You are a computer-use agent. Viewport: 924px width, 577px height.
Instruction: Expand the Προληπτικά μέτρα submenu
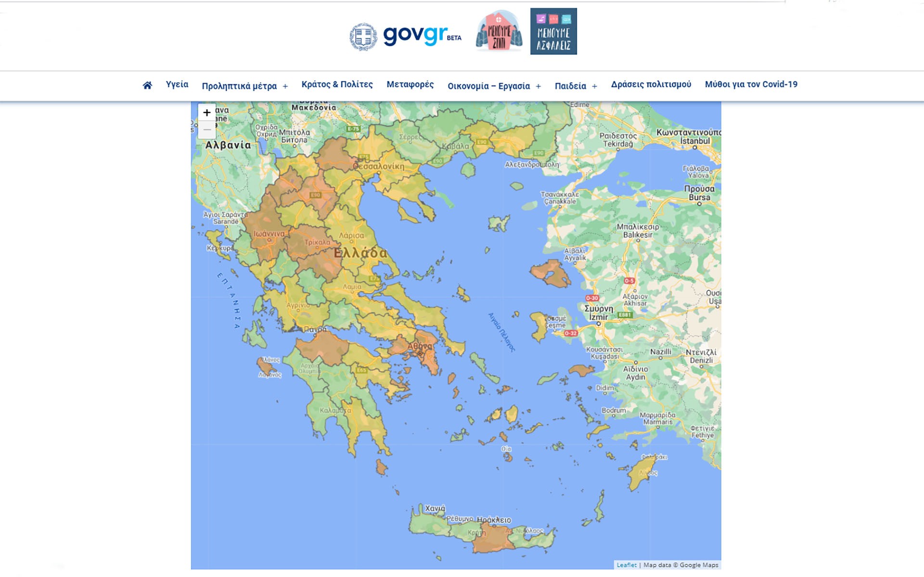pos(238,85)
